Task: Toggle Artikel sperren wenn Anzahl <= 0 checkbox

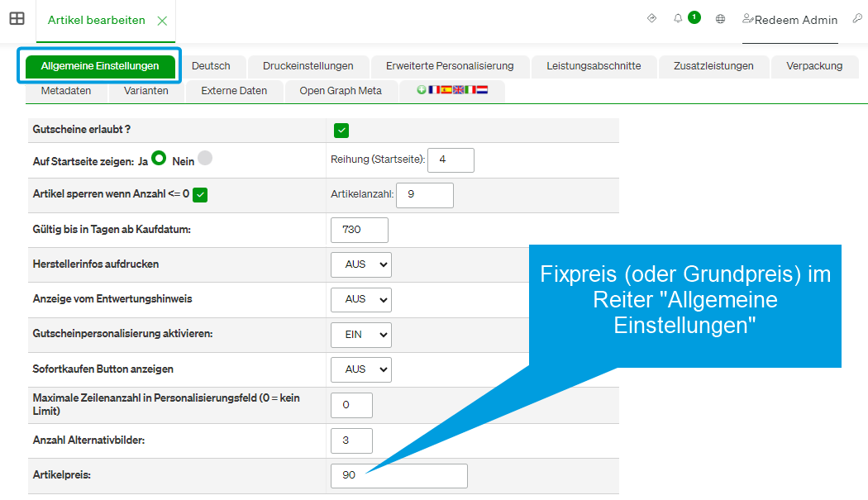Action: (200, 195)
